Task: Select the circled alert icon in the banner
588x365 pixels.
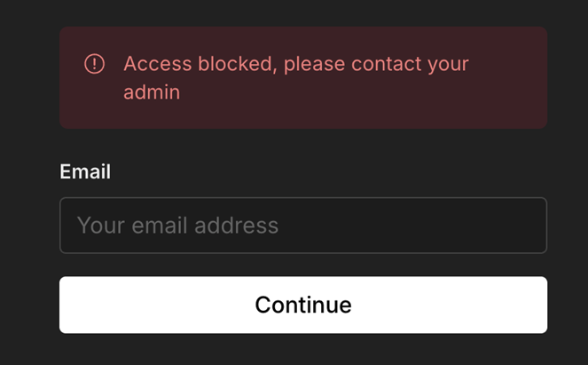Action: 94,64
